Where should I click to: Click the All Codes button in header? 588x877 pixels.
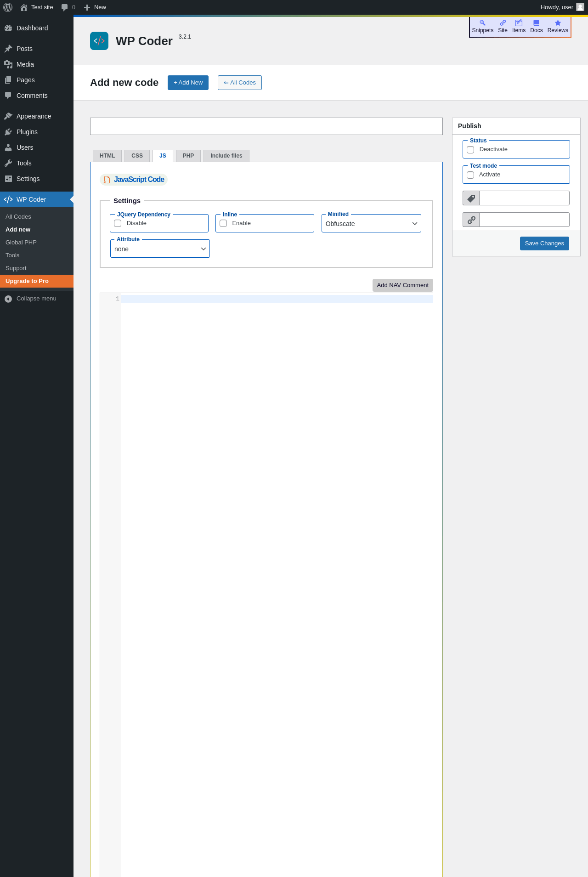(x=240, y=83)
